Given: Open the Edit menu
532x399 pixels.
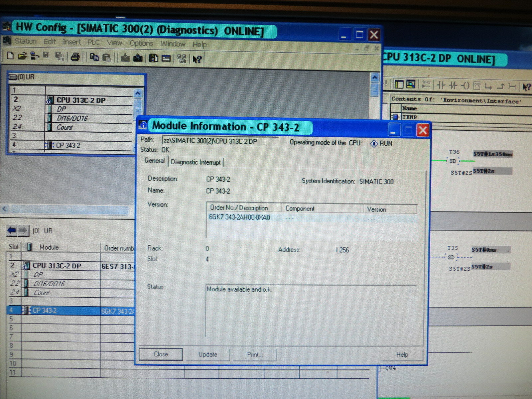Looking at the screenshot, I should pos(50,42).
